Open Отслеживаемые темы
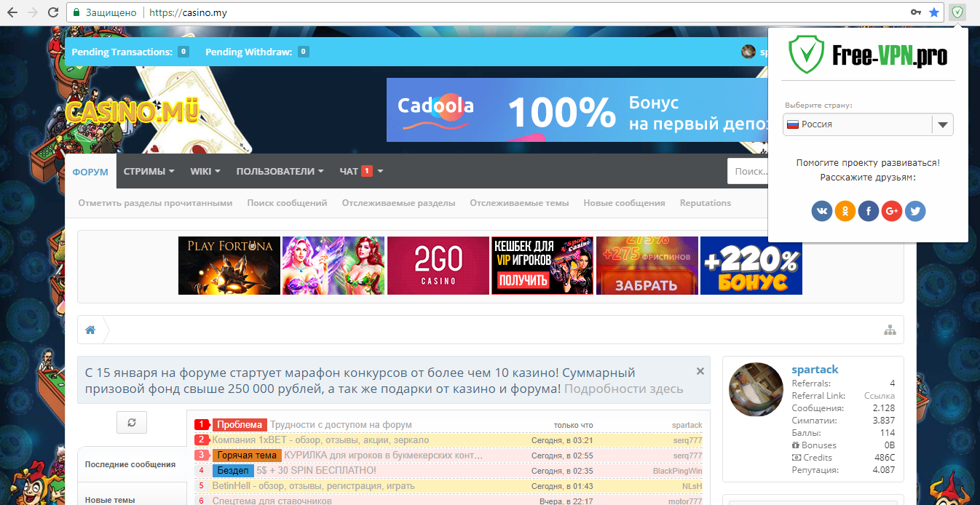This screenshot has width=980, height=505. point(519,203)
